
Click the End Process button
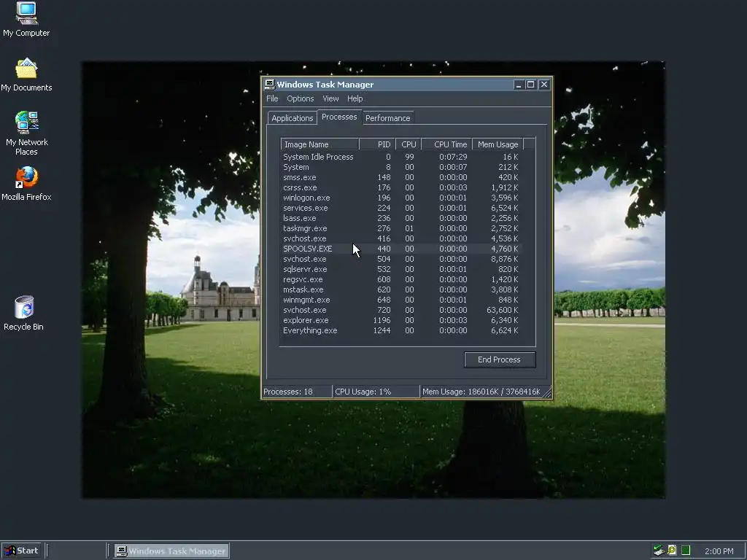[x=500, y=359]
